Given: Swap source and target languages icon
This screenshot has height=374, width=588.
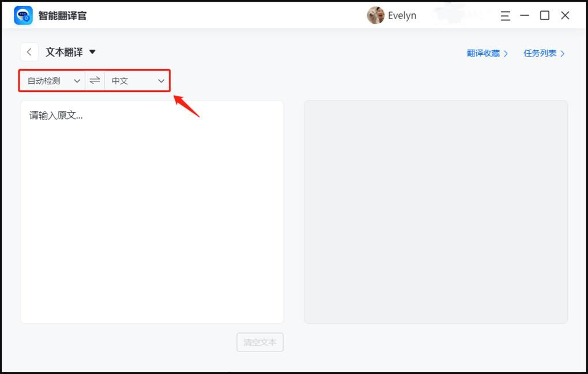Looking at the screenshot, I should pos(95,80).
